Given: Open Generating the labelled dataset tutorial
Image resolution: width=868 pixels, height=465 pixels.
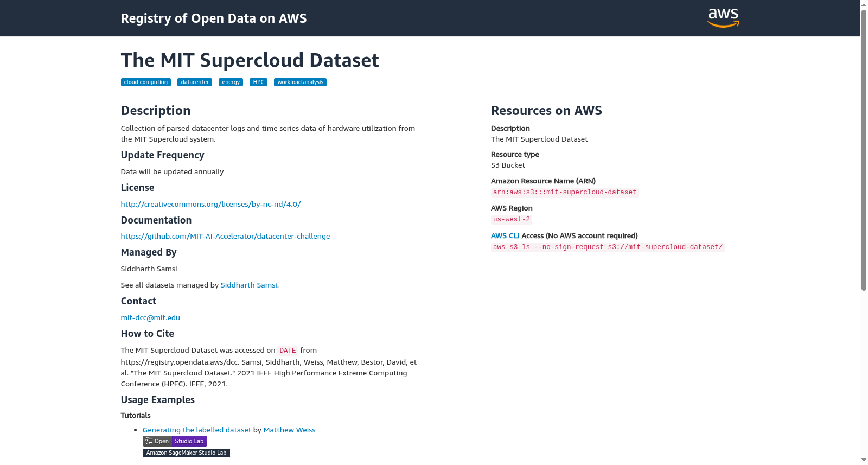Looking at the screenshot, I should pyautogui.click(x=197, y=430).
